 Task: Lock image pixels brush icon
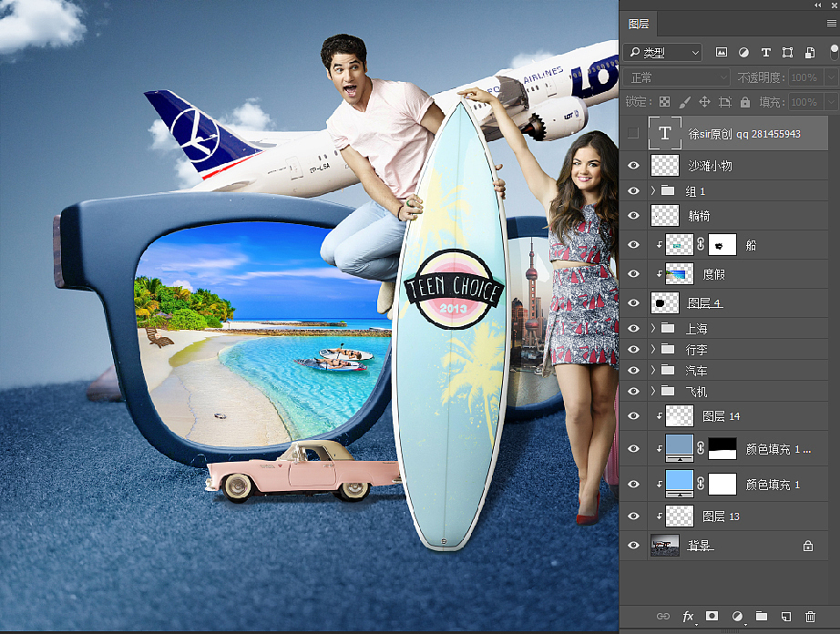tap(684, 102)
